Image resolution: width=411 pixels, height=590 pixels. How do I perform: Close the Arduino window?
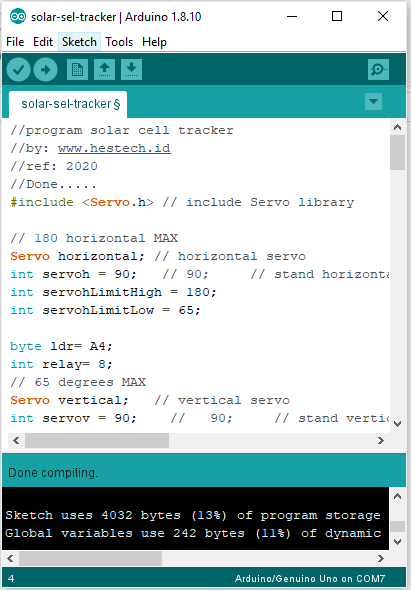(383, 17)
